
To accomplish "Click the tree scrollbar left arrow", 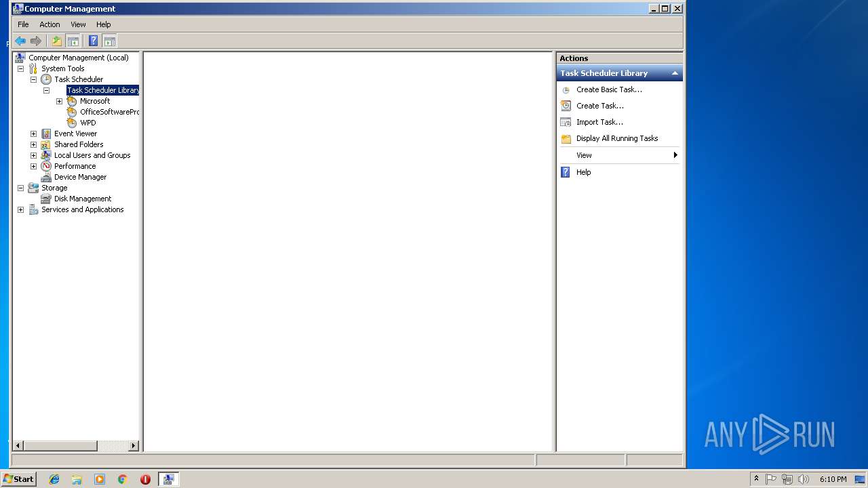I will [x=18, y=445].
